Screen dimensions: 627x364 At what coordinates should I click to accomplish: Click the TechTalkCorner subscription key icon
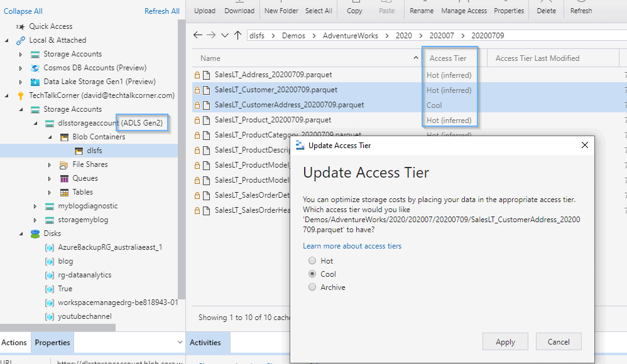tap(21, 95)
